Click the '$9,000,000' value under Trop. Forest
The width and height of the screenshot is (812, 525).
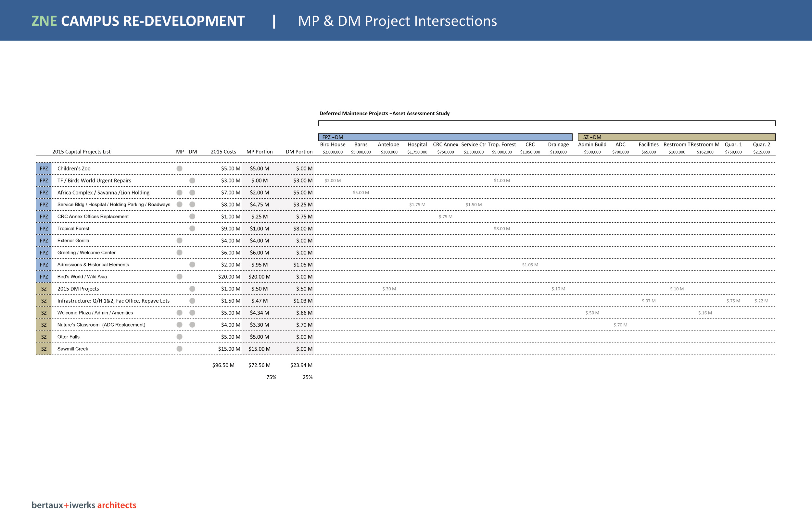tap(502, 152)
